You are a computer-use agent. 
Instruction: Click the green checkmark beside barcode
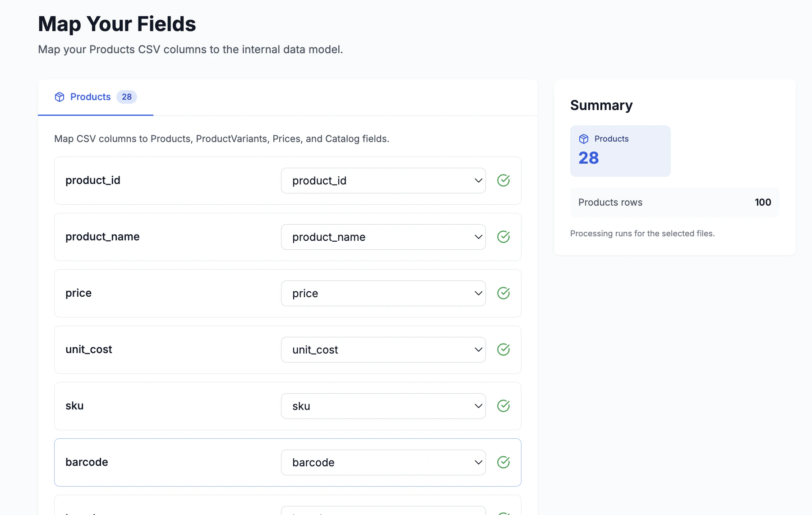503,462
